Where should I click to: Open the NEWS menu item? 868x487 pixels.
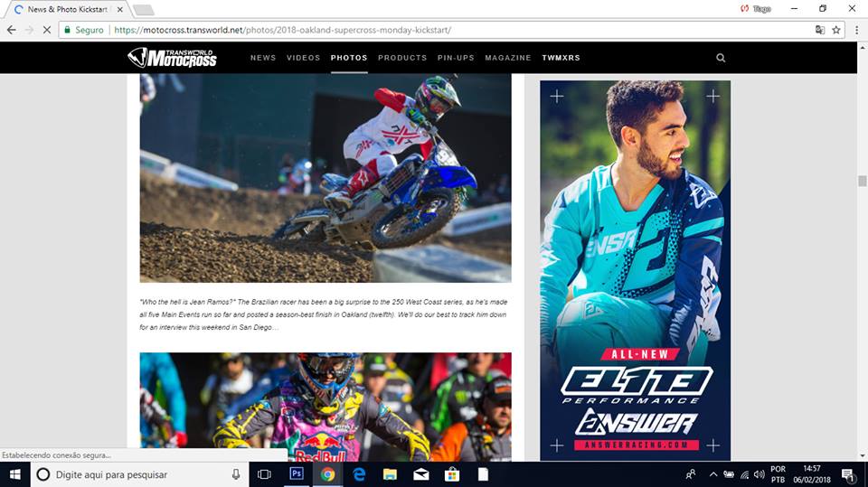tap(263, 58)
